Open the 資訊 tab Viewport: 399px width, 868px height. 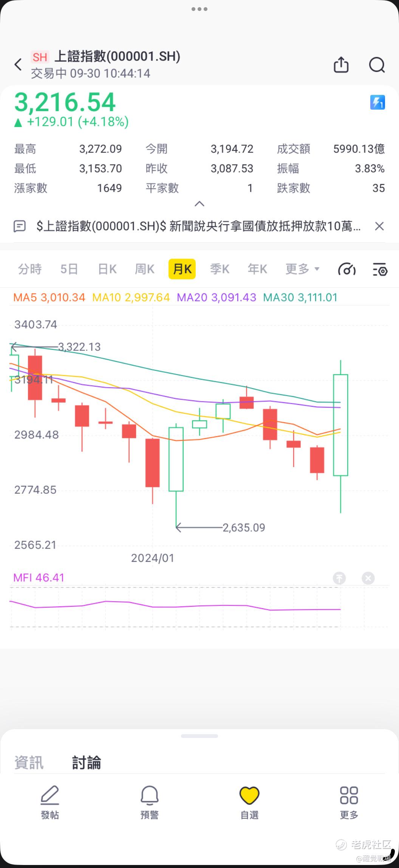29,762
